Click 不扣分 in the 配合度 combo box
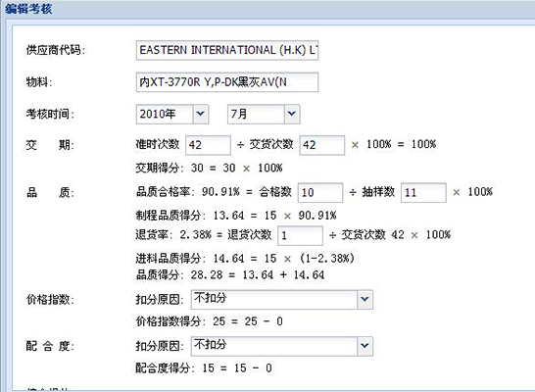 (210, 345)
